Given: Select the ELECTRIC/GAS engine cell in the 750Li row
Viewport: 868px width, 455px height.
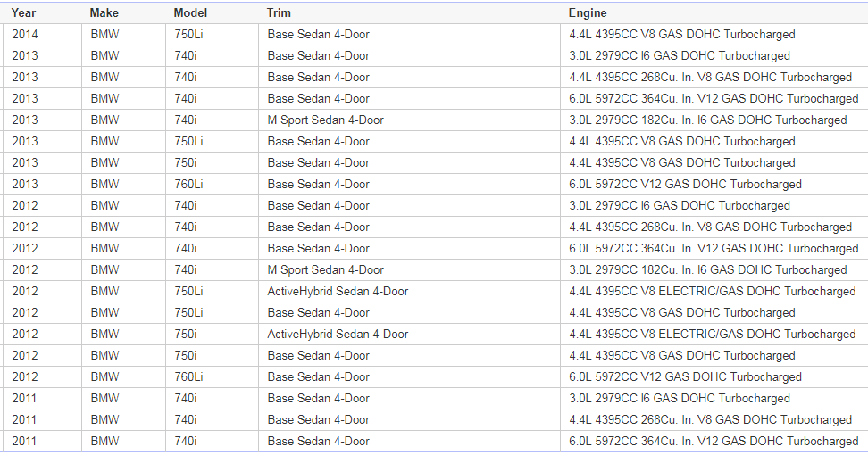Looking at the screenshot, I should (x=713, y=292).
